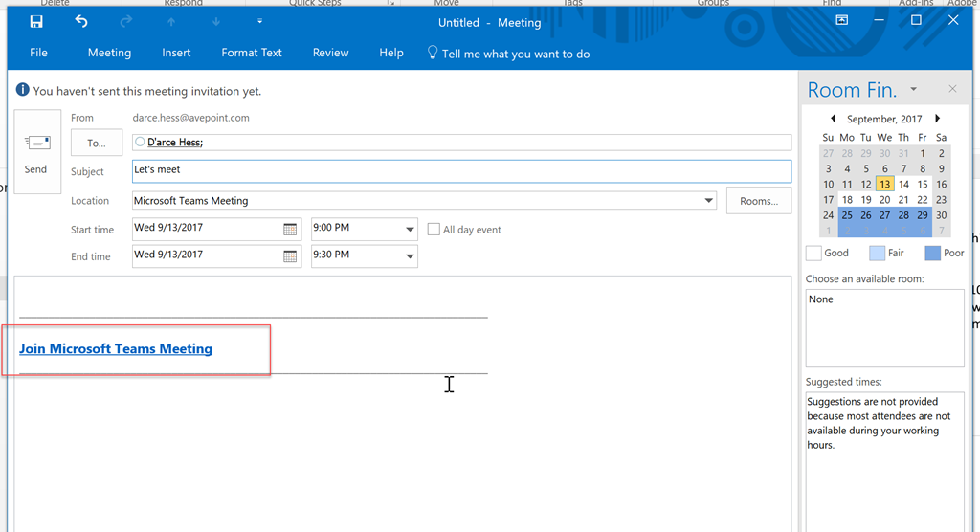Select September 29 in the calendar
Viewport: 980px width, 532px height.
923,215
